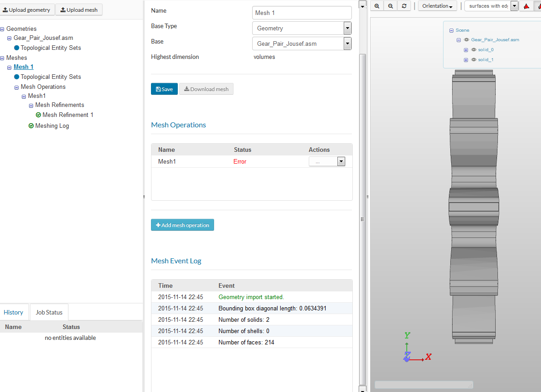Click the Name input field
Screen dimensions: 541x392
click(x=302, y=13)
